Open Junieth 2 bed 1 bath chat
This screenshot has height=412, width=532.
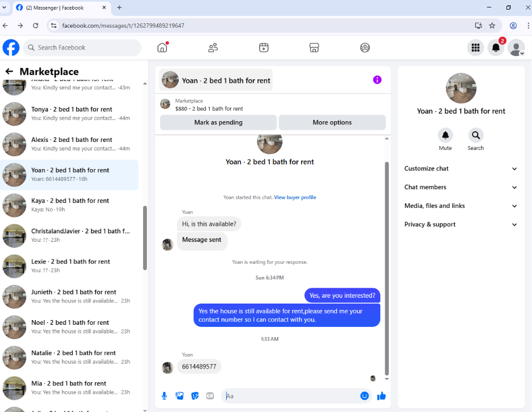70,297
